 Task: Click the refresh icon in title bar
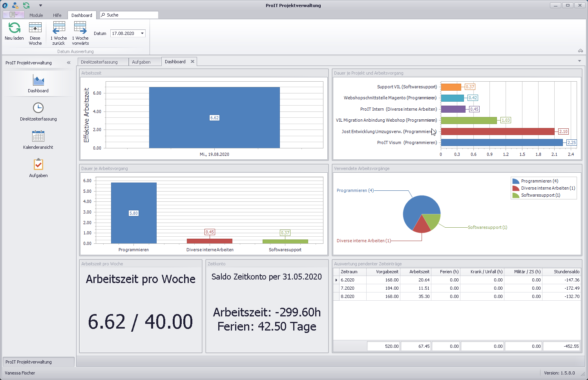pyautogui.click(x=26, y=5)
